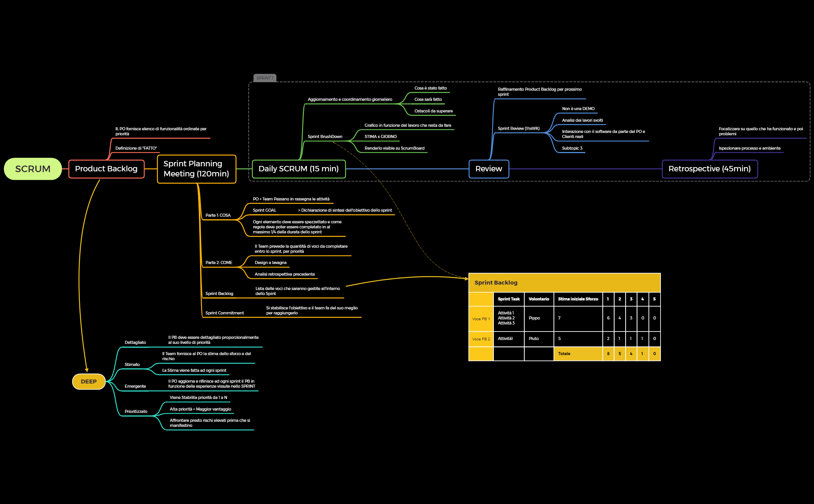Click the Parte 1: COSA branch
814x504 pixels.
click(x=218, y=215)
